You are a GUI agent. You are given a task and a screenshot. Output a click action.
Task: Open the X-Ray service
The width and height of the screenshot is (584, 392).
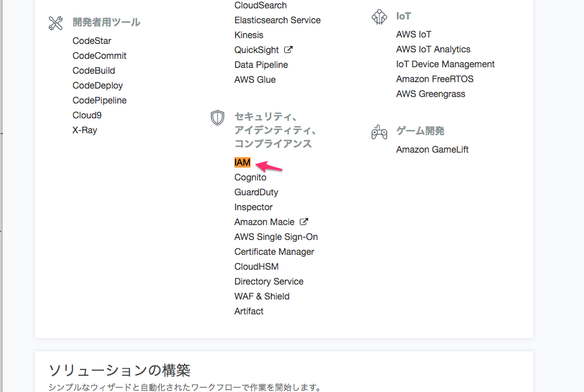85,130
